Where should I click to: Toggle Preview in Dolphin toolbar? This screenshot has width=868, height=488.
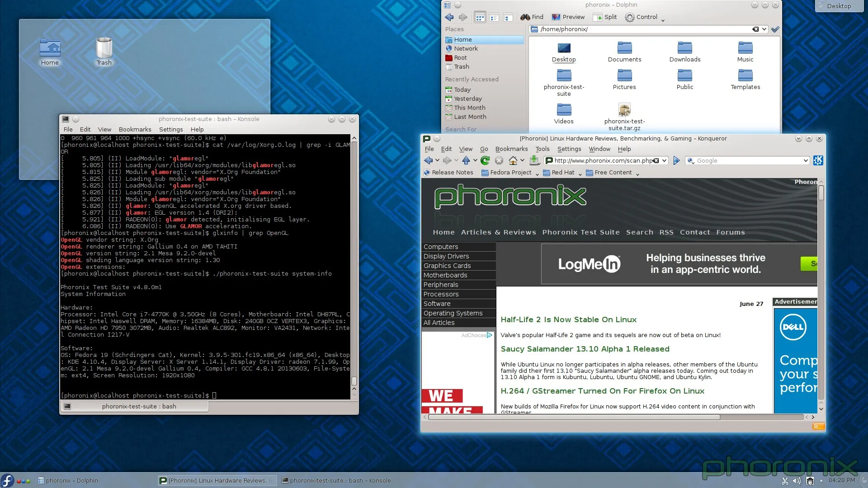click(x=568, y=17)
